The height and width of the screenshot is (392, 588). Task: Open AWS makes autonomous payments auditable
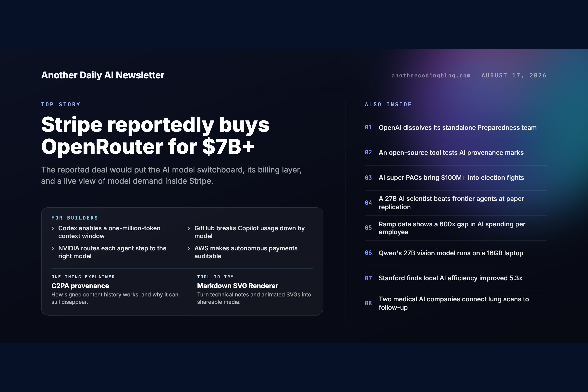click(246, 252)
